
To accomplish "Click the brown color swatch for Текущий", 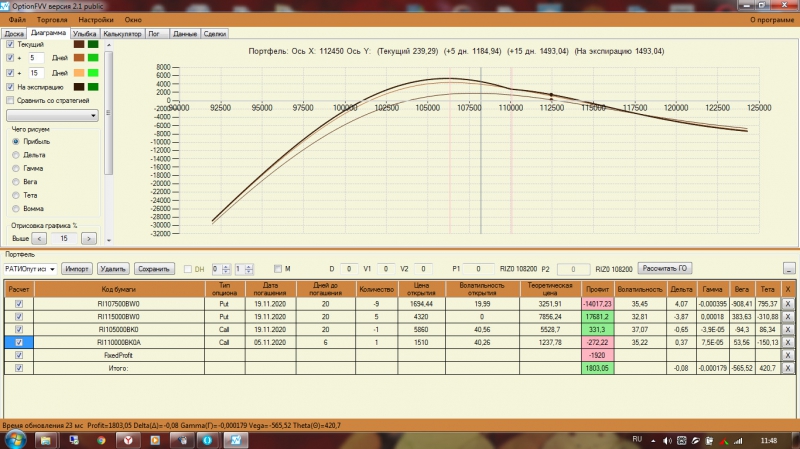I will pos(79,44).
